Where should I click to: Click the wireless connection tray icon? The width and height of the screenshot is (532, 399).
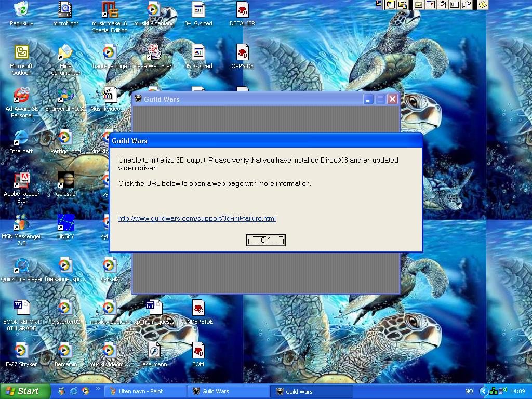click(503, 391)
